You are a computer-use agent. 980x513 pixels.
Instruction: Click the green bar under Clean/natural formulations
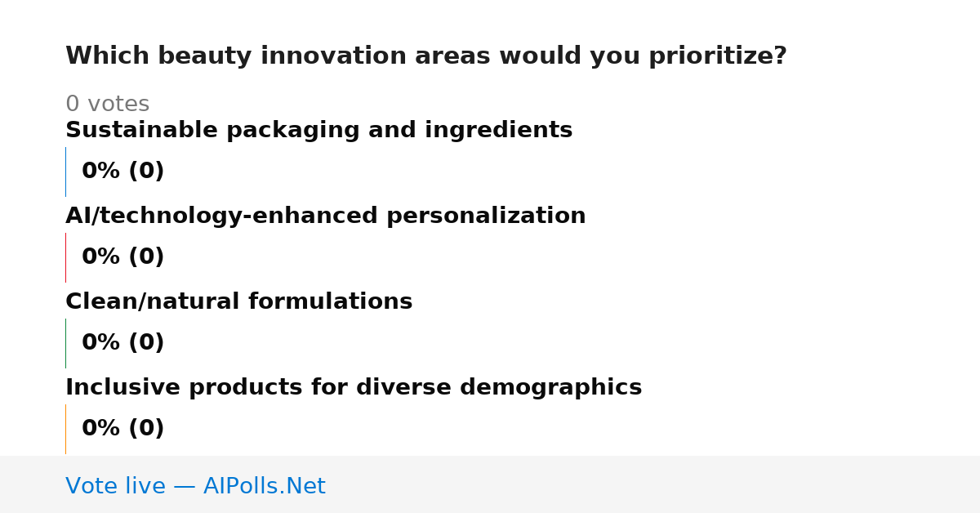[65, 343]
